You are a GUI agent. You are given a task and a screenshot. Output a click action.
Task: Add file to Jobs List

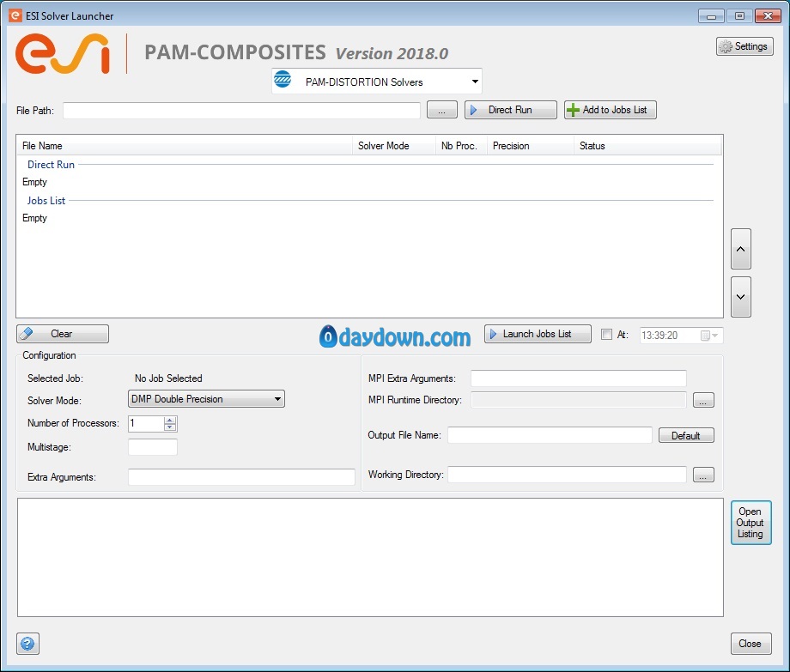pos(611,110)
